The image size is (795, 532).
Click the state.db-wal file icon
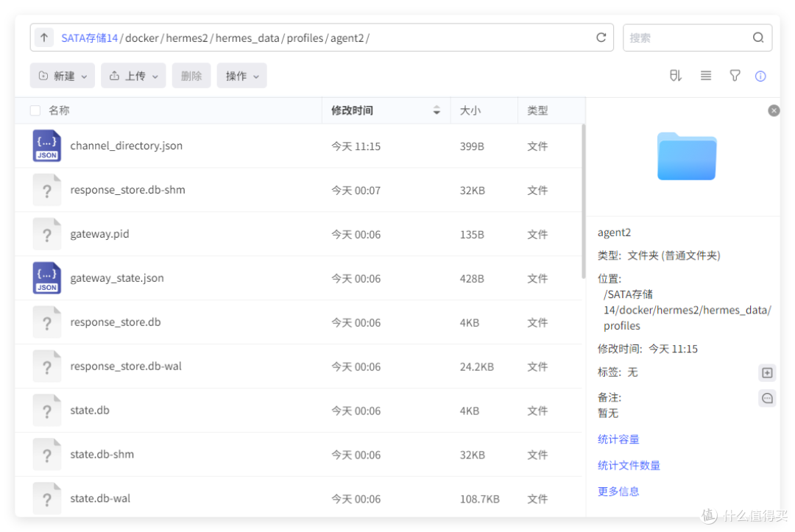click(46, 499)
